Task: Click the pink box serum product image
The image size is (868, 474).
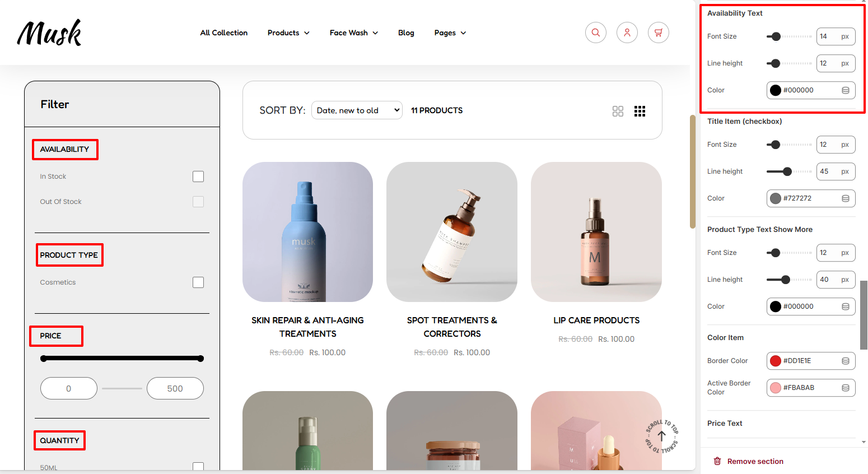Action: pos(596,430)
